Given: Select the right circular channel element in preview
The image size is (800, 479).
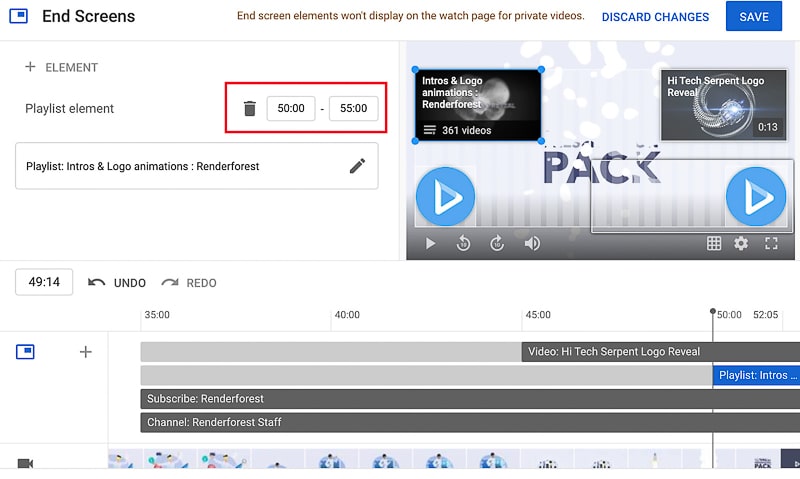Looking at the screenshot, I should [x=756, y=196].
